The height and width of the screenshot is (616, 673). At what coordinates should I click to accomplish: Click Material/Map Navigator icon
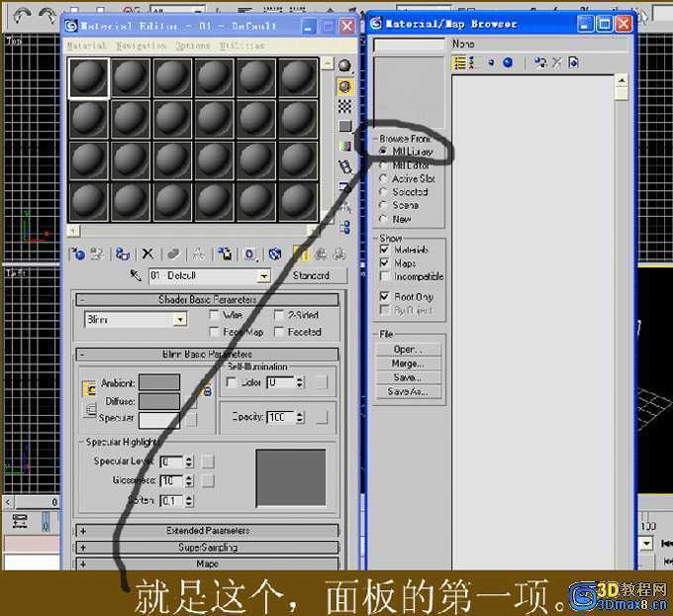(344, 227)
